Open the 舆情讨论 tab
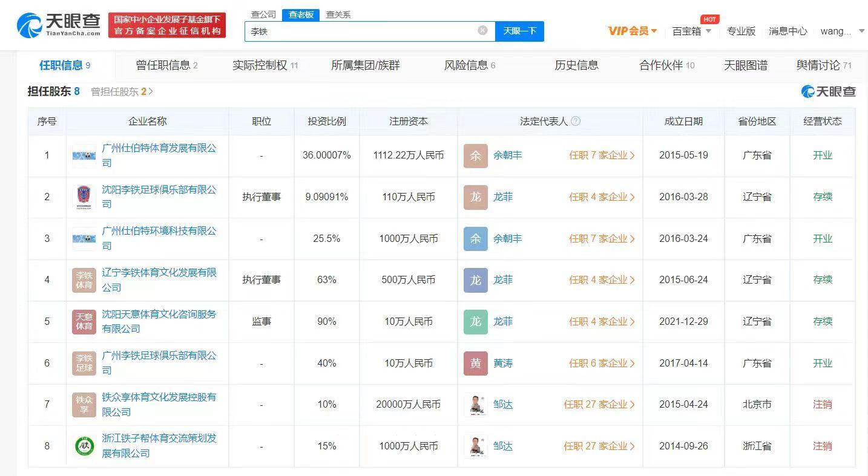868x476 pixels. pos(824,65)
